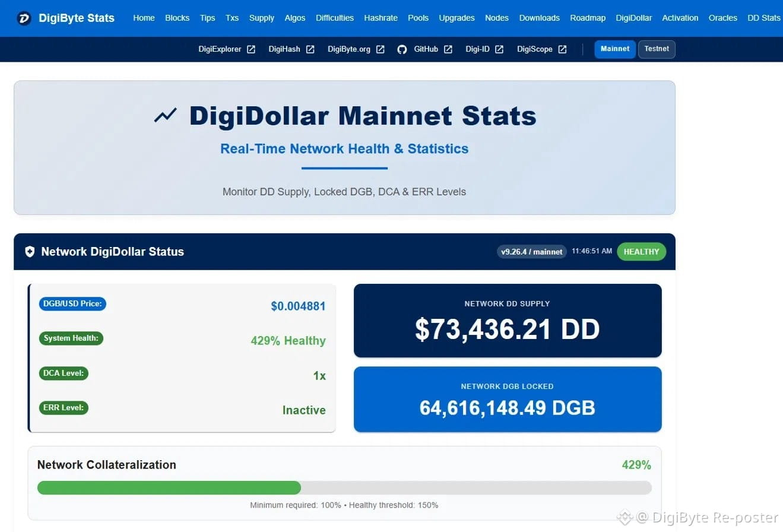783x532 pixels.
Task: Click the Network Collateralization heading
Action: pyautogui.click(x=107, y=465)
